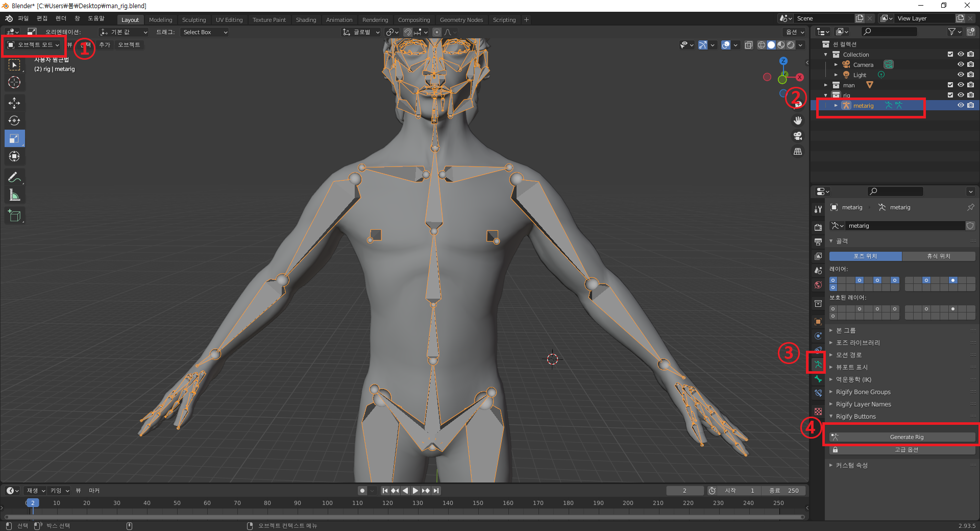Open the Bone properties tab
Viewport: 980px width, 531px height.
pyautogui.click(x=818, y=379)
